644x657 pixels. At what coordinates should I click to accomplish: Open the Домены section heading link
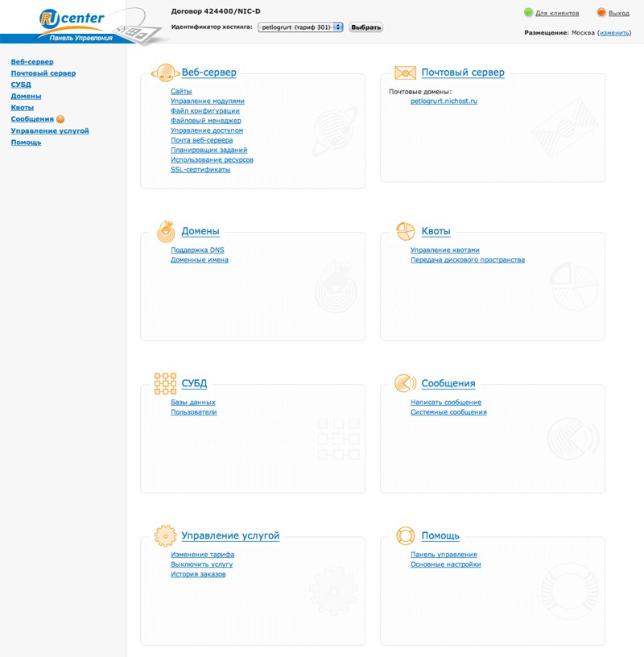(x=200, y=231)
